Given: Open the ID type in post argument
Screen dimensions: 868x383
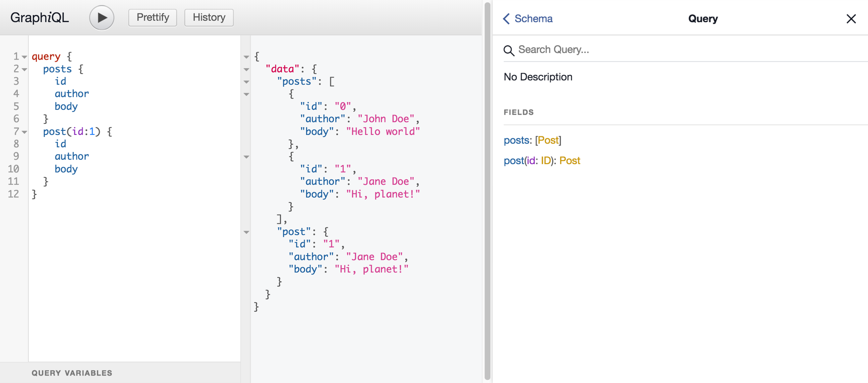Looking at the screenshot, I should 545,161.
